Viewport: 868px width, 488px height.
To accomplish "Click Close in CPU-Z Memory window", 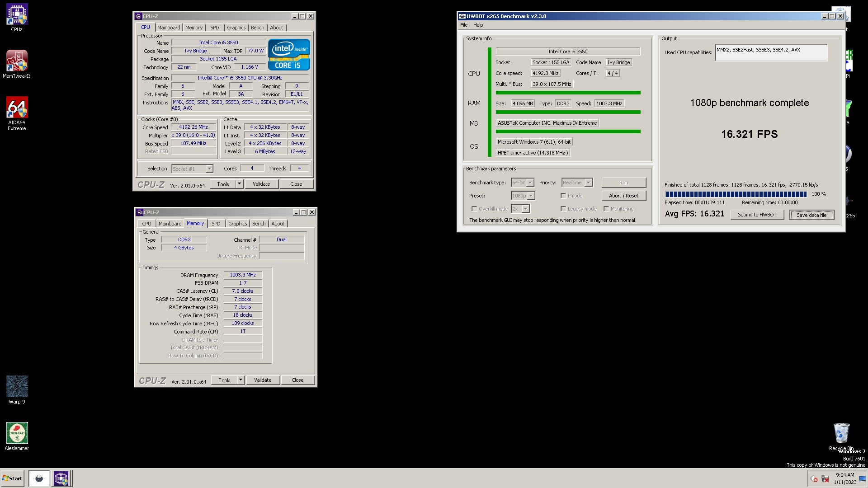I will [297, 380].
